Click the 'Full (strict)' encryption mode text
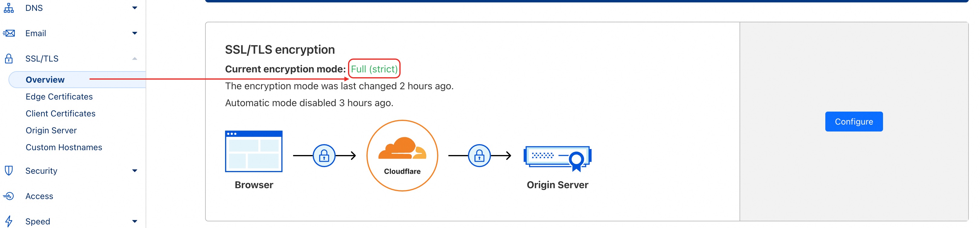This screenshot has height=228, width=980. 374,69
